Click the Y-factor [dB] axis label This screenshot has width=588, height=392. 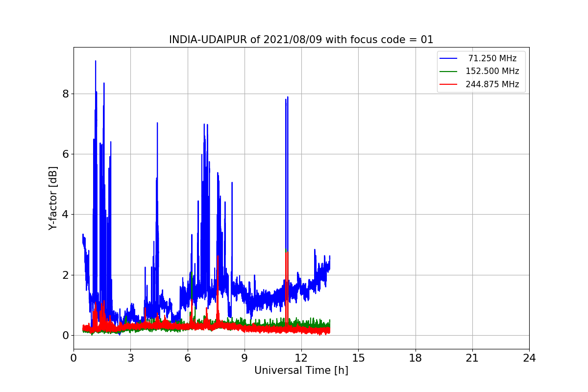(53, 198)
